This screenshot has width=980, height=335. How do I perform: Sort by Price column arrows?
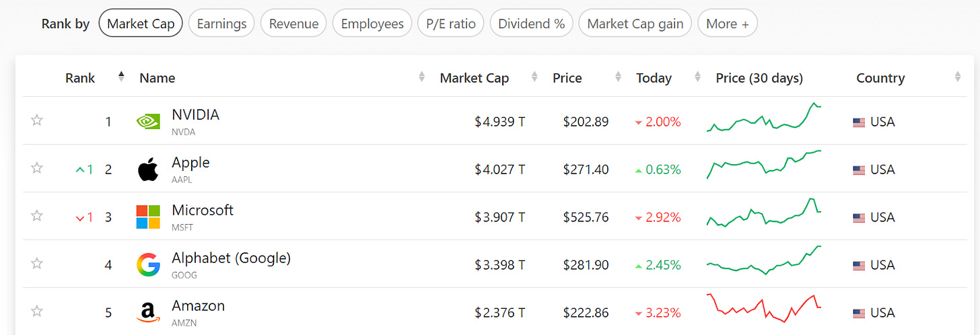pos(618,77)
